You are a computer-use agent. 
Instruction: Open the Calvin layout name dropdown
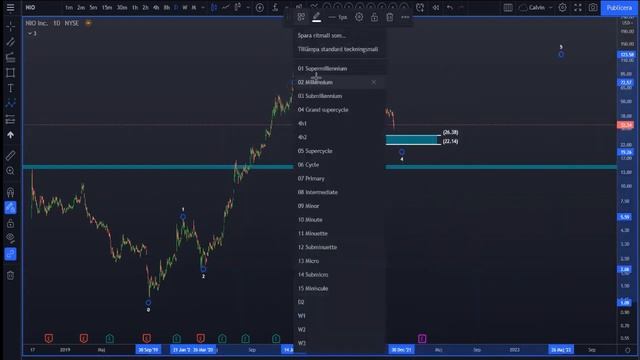click(x=536, y=7)
